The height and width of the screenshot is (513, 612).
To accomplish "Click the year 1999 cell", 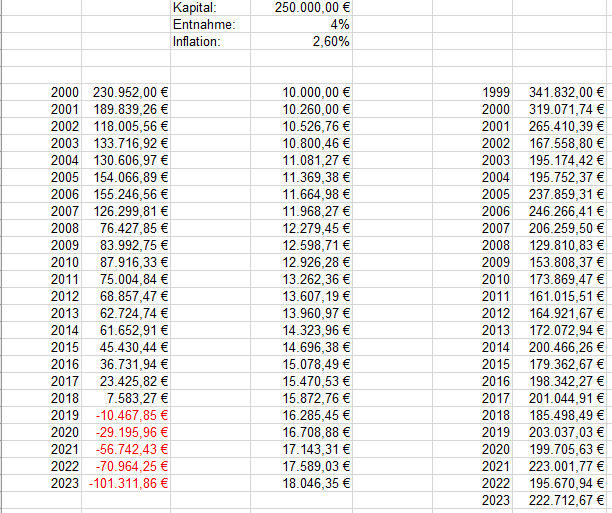I will tap(497, 92).
